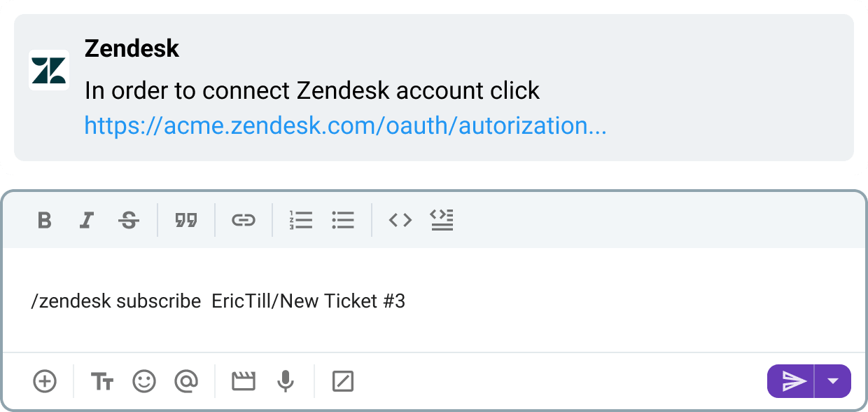Show text formatting options via the Tt icon
The height and width of the screenshot is (412, 868).
(102, 381)
